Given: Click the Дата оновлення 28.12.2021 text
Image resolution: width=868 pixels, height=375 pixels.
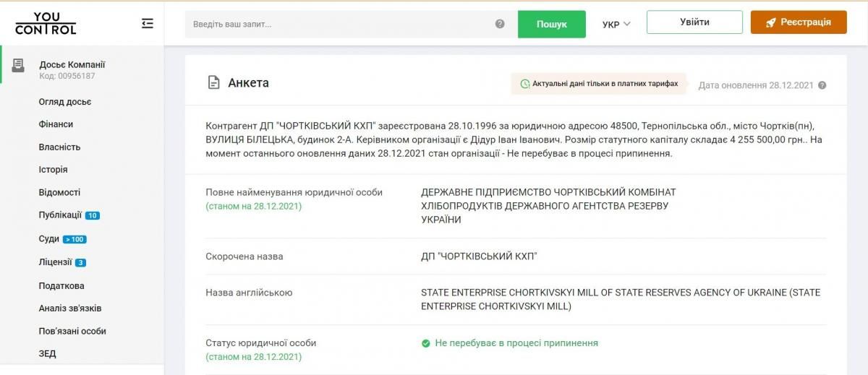Looking at the screenshot, I should tap(756, 85).
